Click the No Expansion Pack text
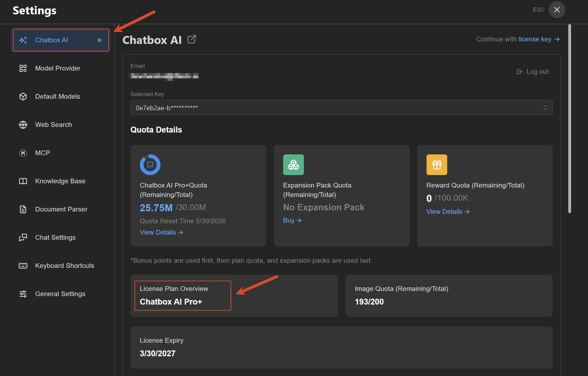 coord(324,207)
